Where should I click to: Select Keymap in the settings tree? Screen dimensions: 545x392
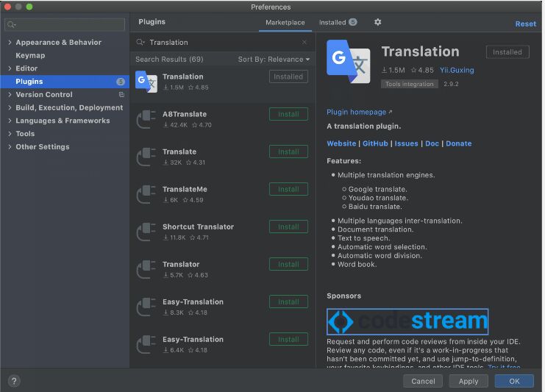[30, 55]
